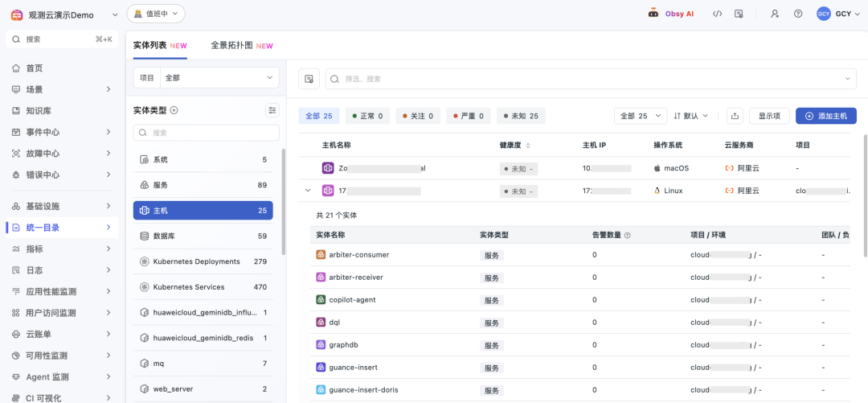
Task: Filter by 严重 0 status
Action: pyautogui.click(x=469, y=116)
